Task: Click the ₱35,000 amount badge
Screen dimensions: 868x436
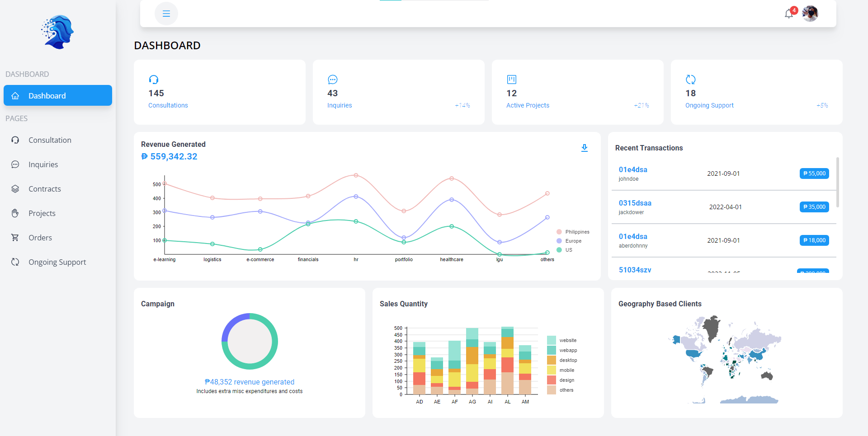Action: 814,207
